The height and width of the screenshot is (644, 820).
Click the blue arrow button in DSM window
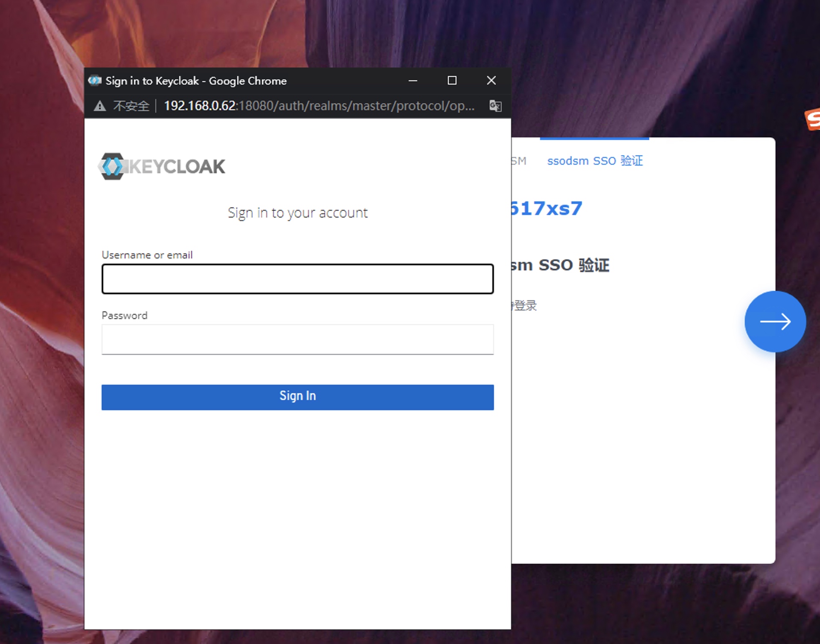coord(775,322)
